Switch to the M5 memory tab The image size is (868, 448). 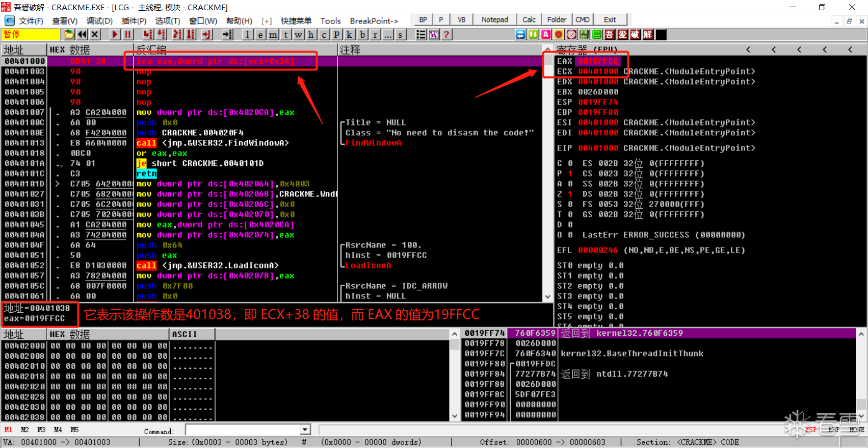[74, 430]
